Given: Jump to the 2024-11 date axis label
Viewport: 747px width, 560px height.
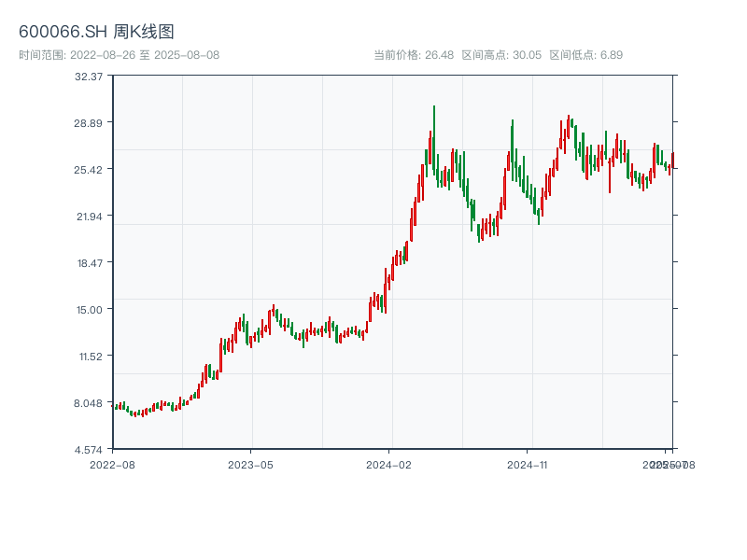Looking at the screenshot, I should pos(528,464).
